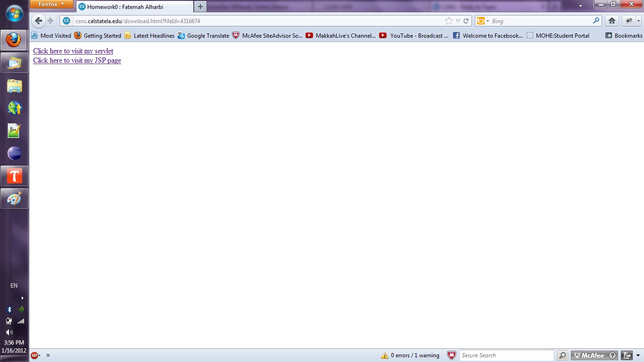Click the browser Back arrow button
This screenshot has width=644, height=362.
(39, 21)
